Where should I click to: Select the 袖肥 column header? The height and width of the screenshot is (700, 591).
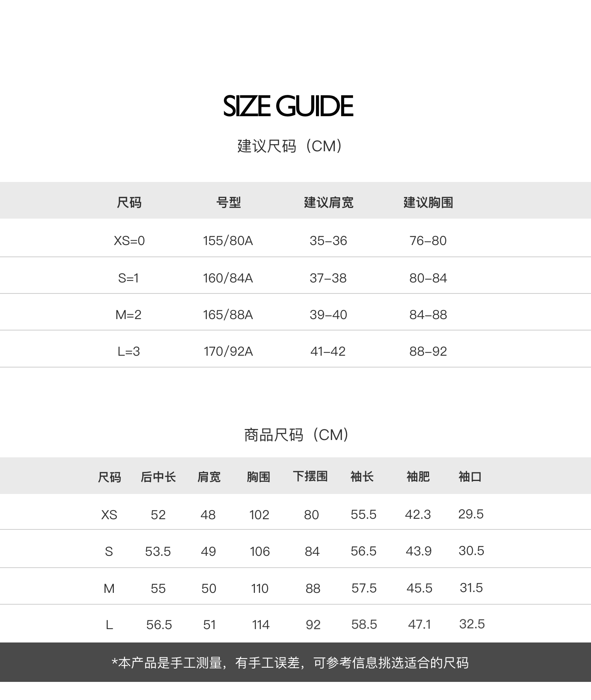click(x=418, y=477)
